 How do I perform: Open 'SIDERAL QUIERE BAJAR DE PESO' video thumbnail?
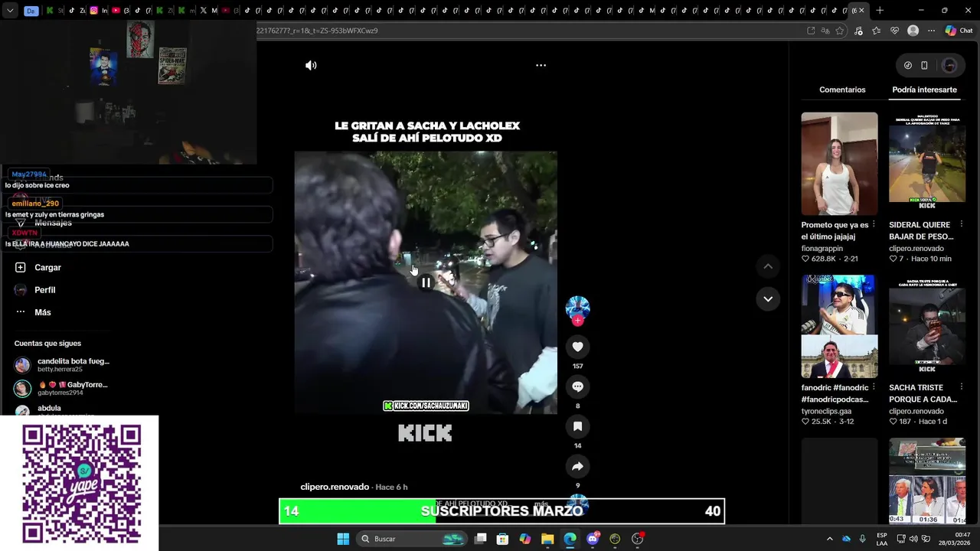[927, 164]
